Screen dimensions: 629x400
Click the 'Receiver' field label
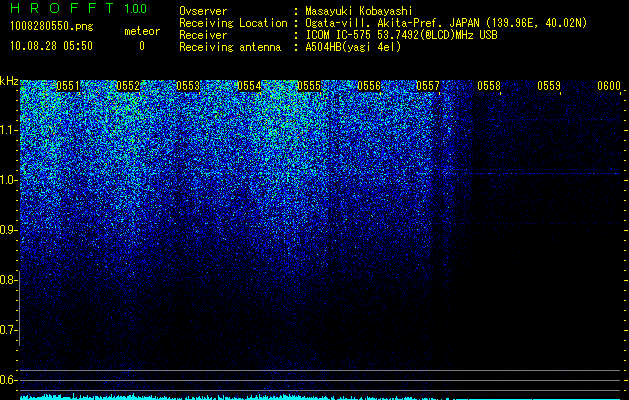coord(203,35)
